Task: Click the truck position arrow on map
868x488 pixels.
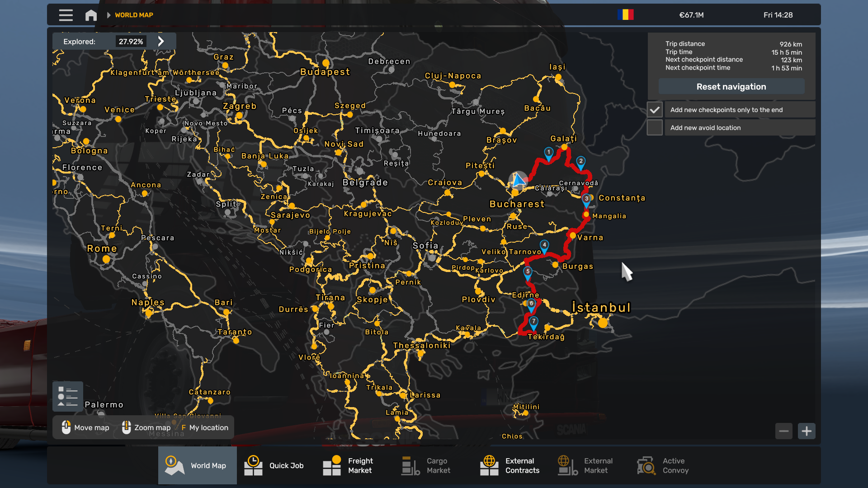Action: (x=519, y=180)
